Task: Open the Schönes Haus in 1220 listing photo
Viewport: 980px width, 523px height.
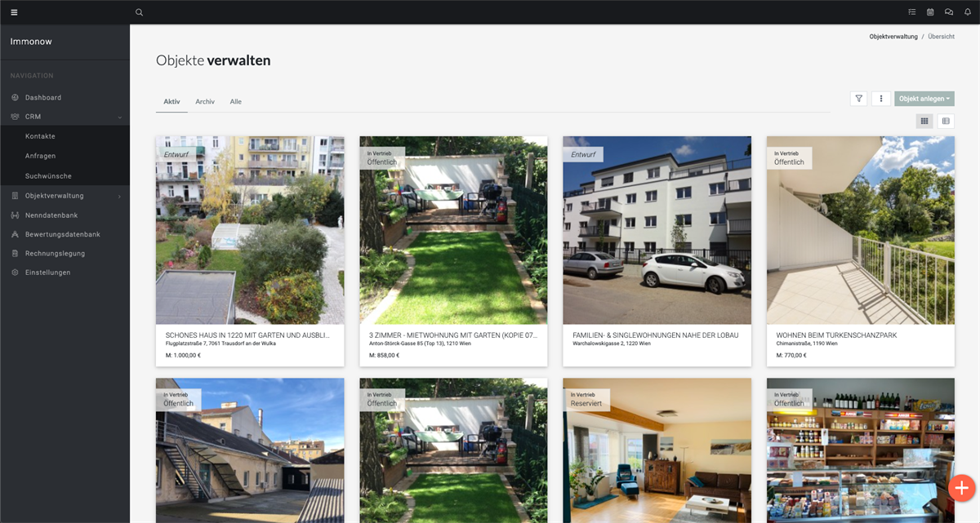Action: coord(250,230)
